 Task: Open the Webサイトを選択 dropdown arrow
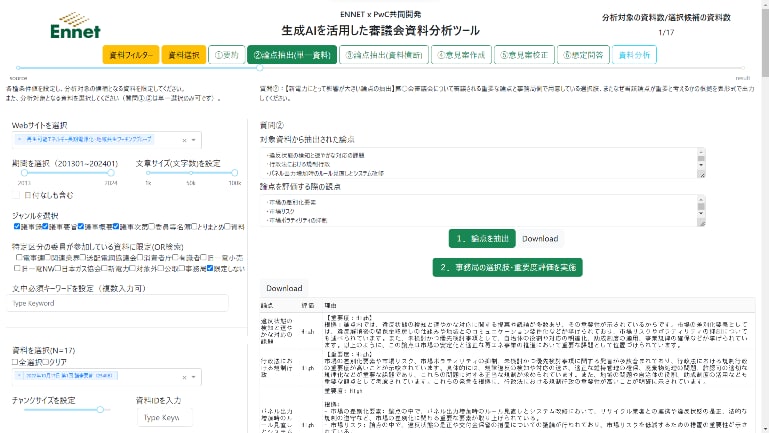(x=193, y=140)
